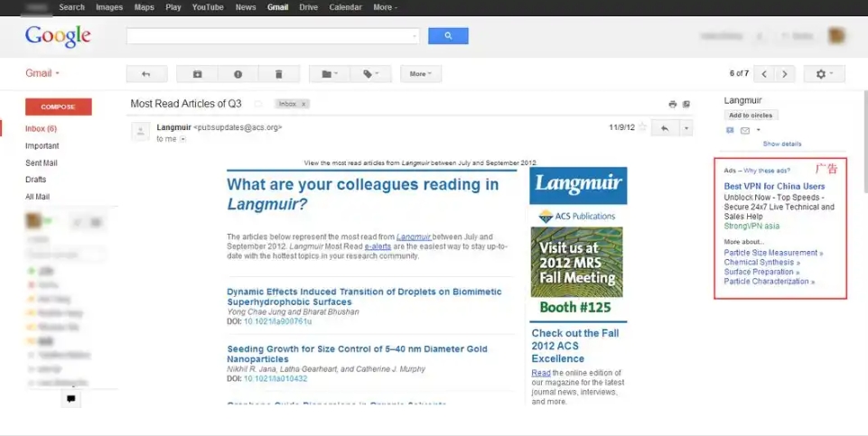Open contact options arrow beside envelope
868x436 pixels.
pos(759,131)
